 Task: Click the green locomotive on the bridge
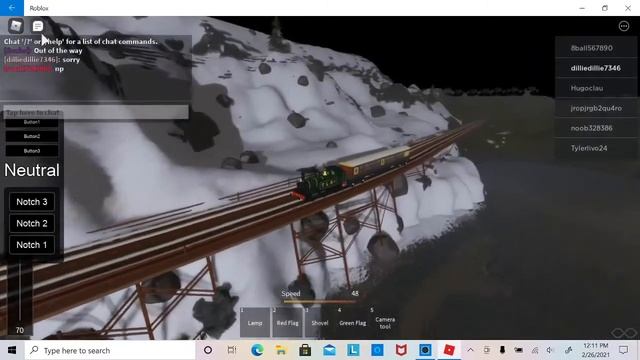click(320, 183)
